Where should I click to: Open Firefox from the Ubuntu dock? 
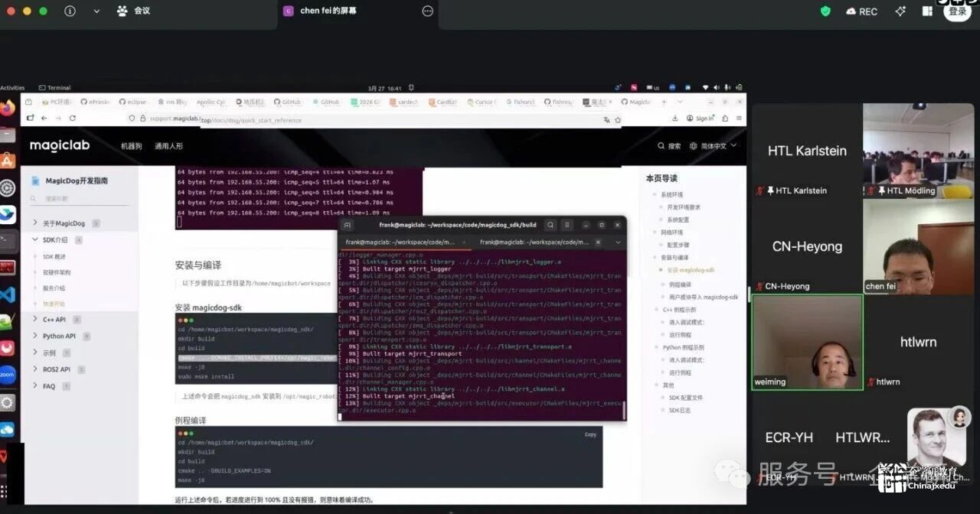pyautogui.click(x=8, y=108)
